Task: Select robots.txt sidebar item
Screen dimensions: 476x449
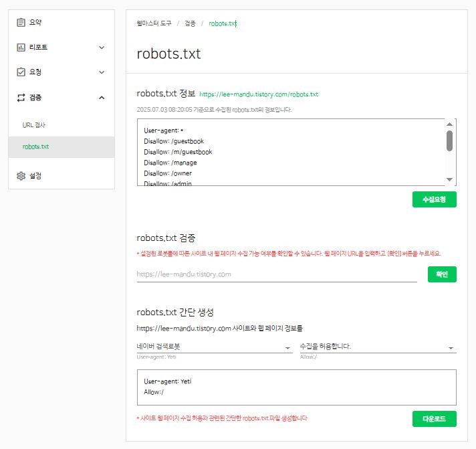Action: pos(62,147)
